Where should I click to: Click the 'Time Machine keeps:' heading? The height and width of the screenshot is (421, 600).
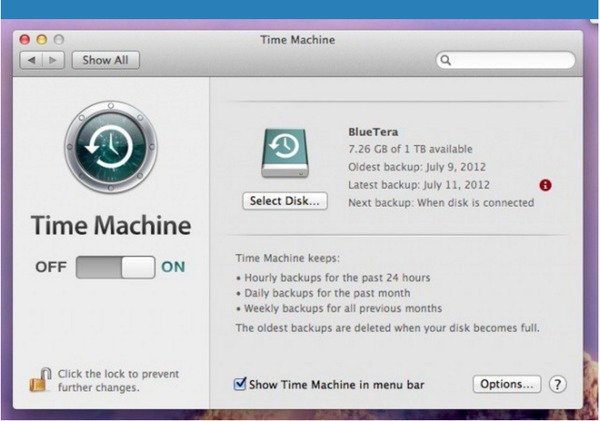tap(287, 258)
